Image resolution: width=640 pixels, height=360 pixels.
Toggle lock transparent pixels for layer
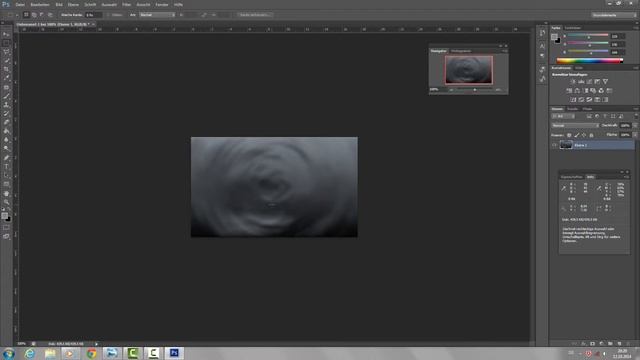pyautogui.click(x=569, y=135)
